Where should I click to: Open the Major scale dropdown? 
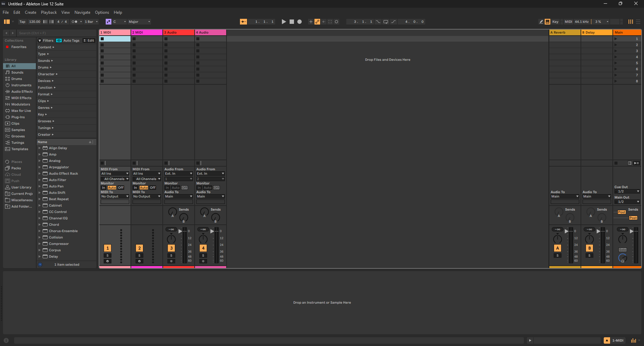click(x=138, y=21)
